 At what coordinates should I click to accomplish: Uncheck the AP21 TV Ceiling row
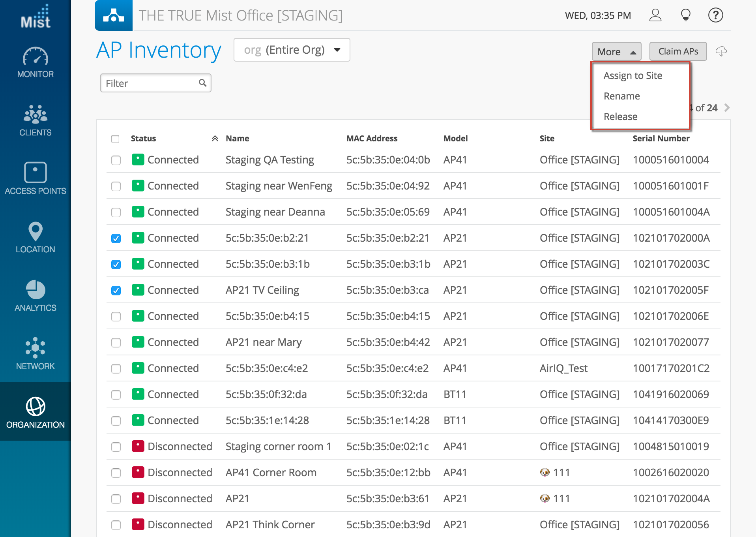click(x=116, y=291)
